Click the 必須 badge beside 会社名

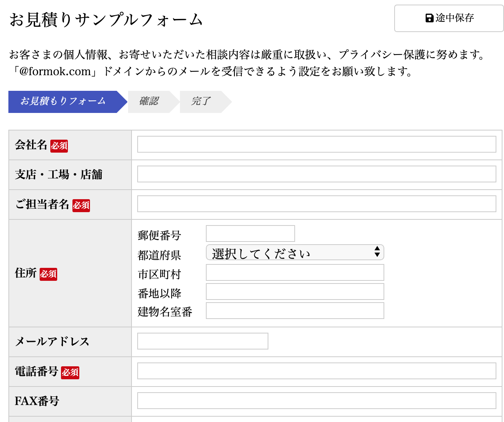point(59,146)
